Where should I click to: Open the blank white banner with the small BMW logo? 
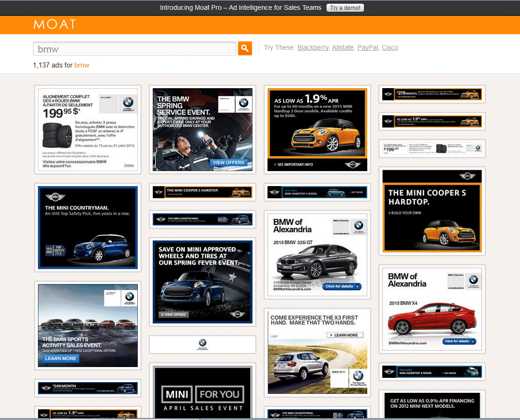[203, 345]
